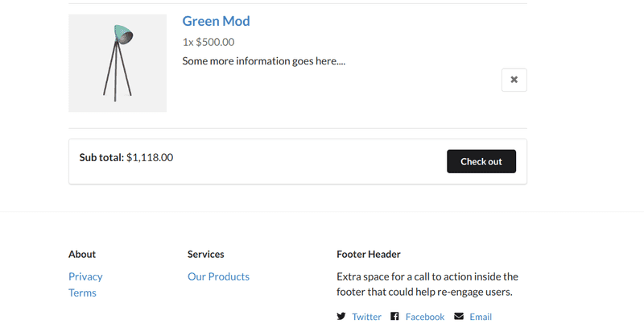The image size is (644, 328).
Task: Click the footer call to action paragraph
Action: pos(427,284)
